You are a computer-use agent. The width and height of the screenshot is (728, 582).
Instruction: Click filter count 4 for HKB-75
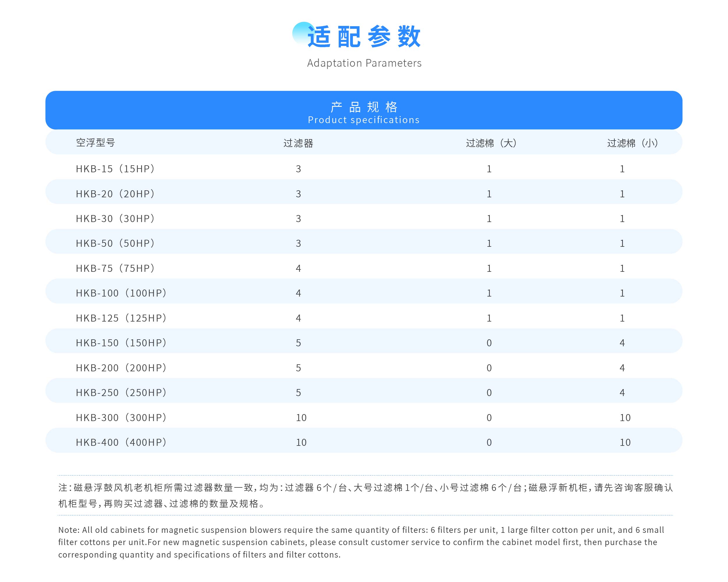tap(298, 268)
